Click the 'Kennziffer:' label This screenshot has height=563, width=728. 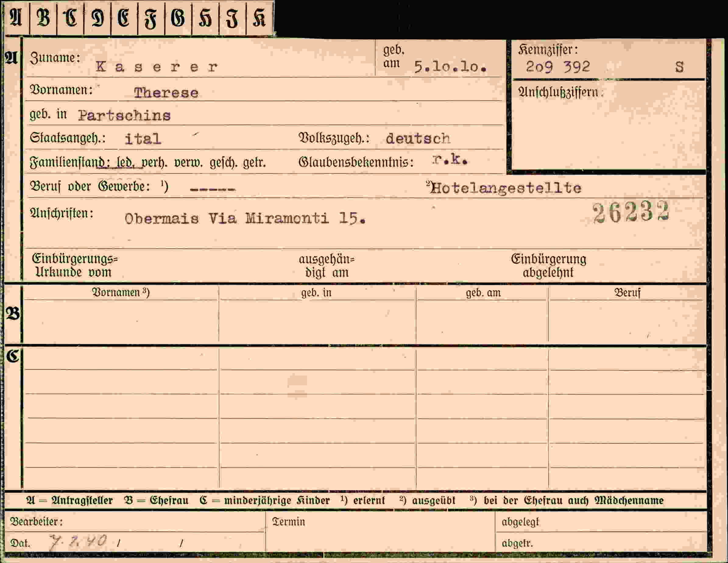548,50
